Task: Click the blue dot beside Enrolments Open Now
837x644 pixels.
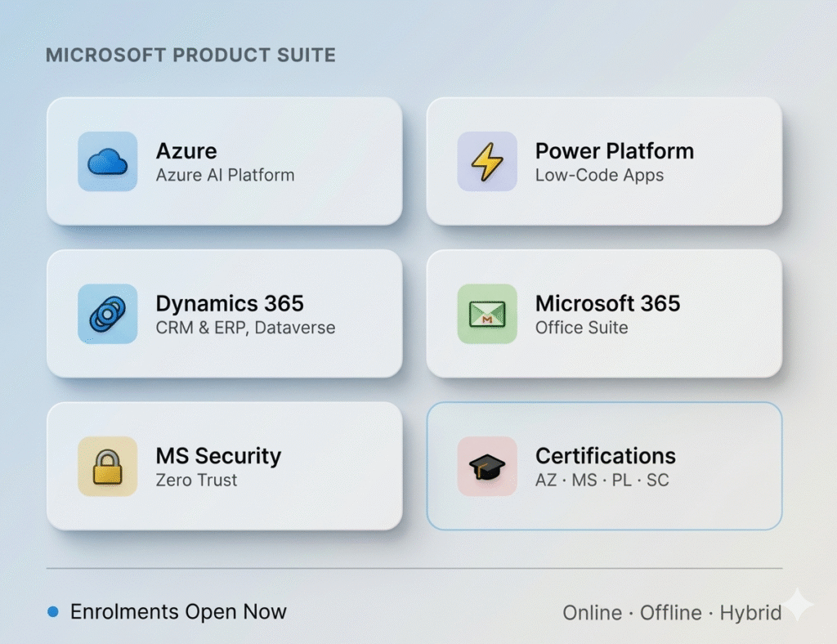Action: (53, 611)
